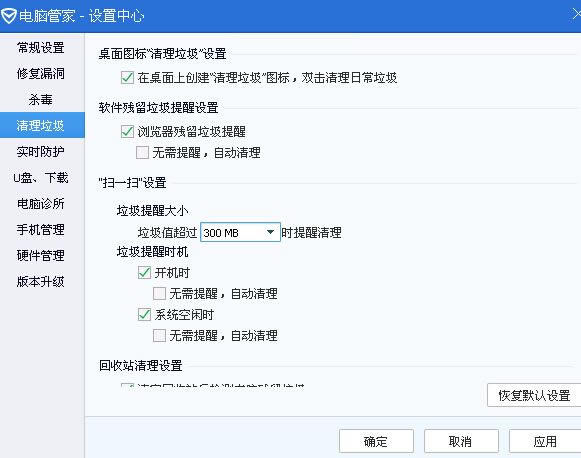Viewport: 581px width, 458px height.
Task: Switch to 硬件管理 tab
Action: (x=41, y=256)
